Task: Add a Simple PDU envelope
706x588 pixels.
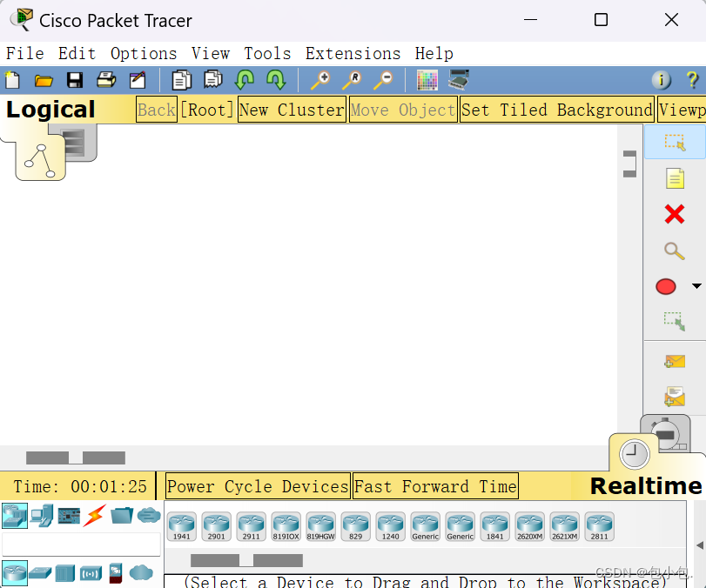Action: point(675,361)
